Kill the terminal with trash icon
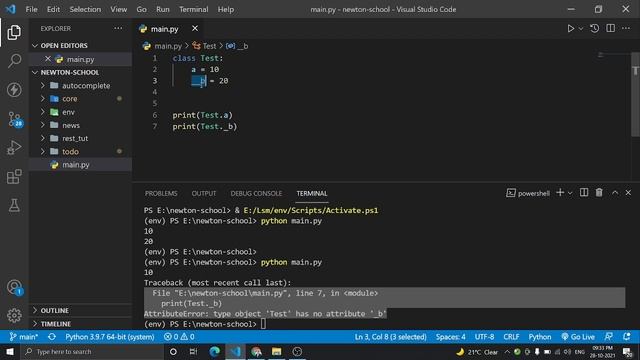This screenshot has width=640, height=360. (599, 193)
